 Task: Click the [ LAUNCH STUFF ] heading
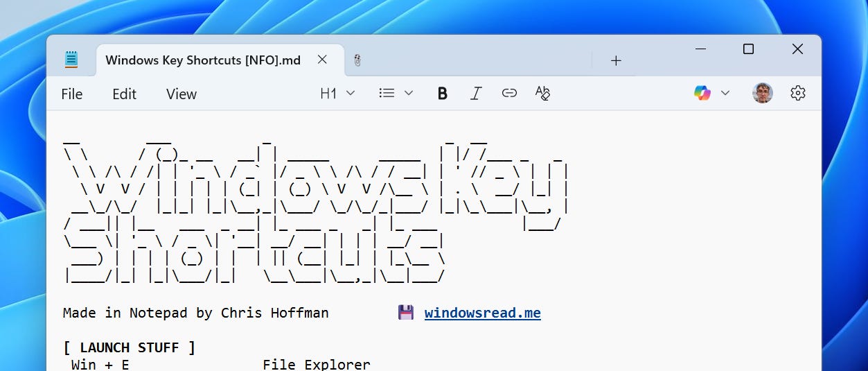(129, 347)
